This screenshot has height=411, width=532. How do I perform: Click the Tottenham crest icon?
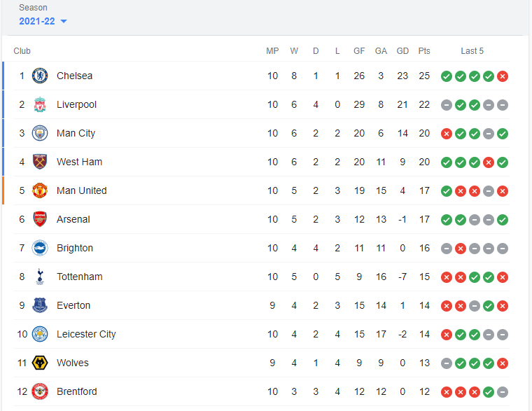(40, 277)
